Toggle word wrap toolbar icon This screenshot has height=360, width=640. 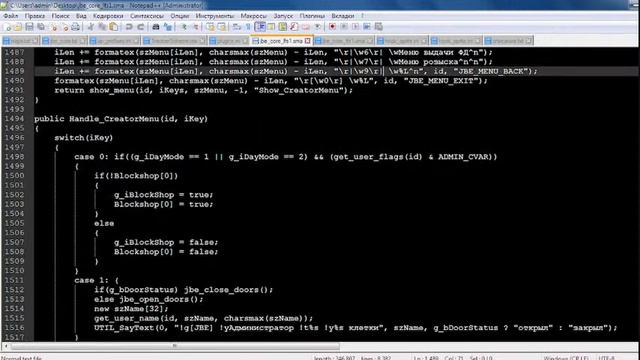pos(236,27)
